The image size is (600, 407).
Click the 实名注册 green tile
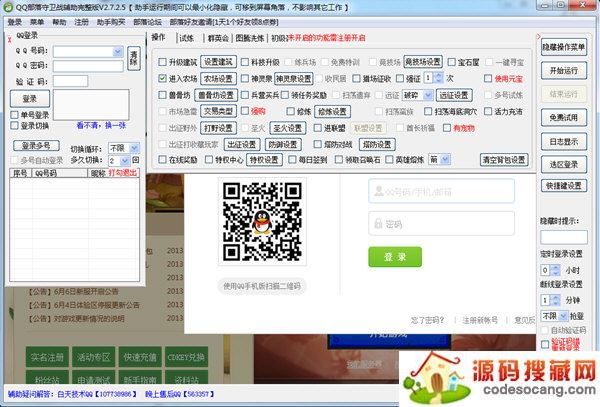point(47,357)
